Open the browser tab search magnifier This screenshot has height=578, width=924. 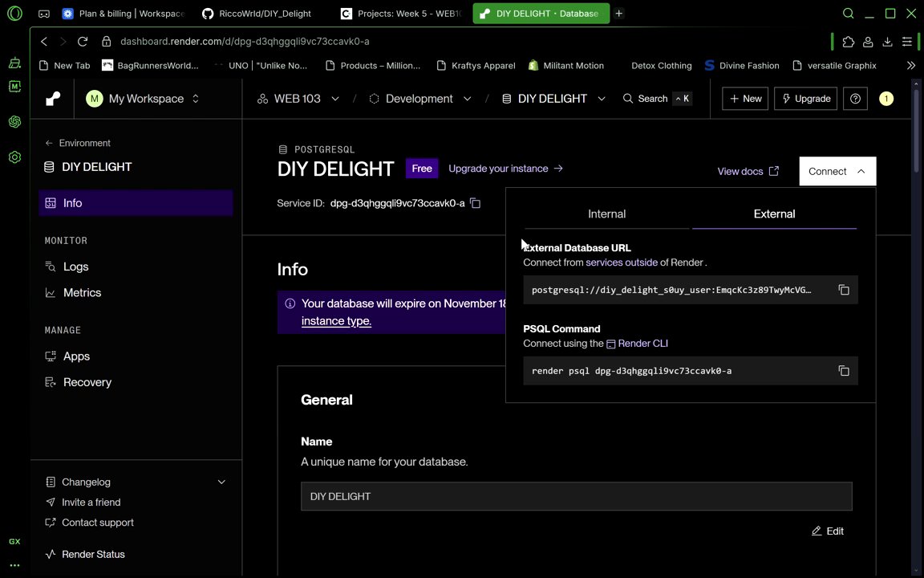click(848, 13)
